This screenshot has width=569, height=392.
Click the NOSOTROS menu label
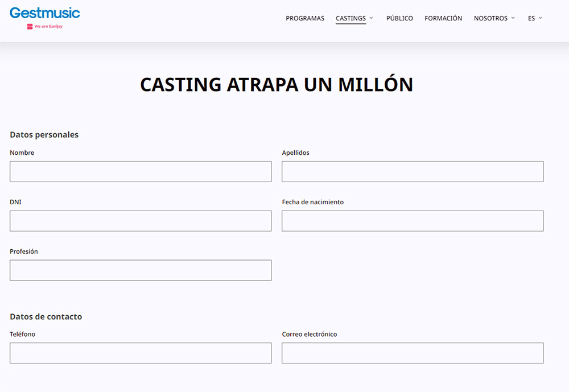click(490, 18)
